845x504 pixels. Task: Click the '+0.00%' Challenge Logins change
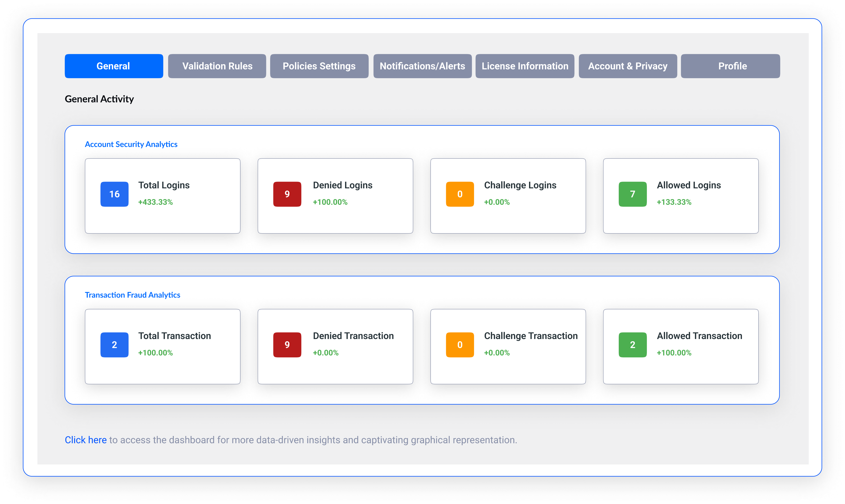[x=497, y=202]
